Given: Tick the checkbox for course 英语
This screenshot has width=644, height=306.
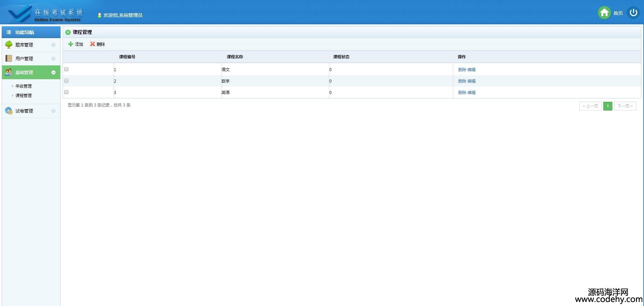Looking at the screenshot, I should [66, 92].
